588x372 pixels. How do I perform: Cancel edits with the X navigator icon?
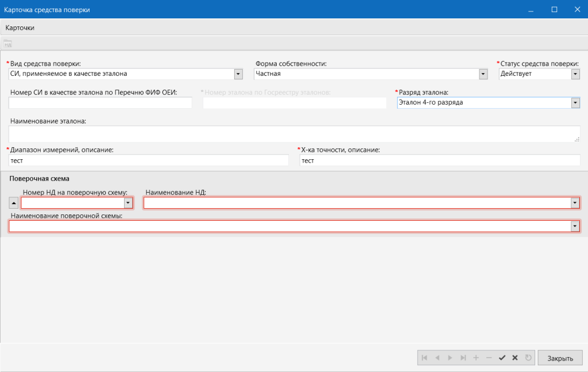tap(515, 358)
